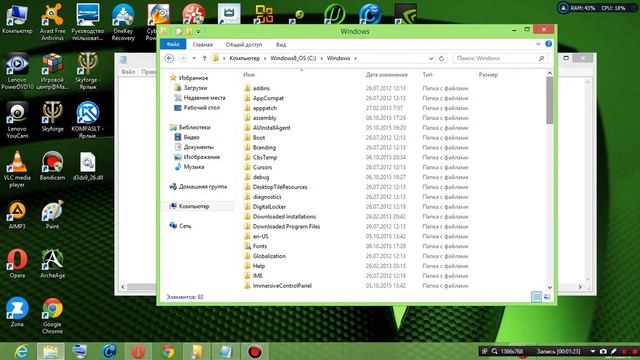Expand the breadcrumb arrow after Windows8_OS (C:)
This screenshot has width=640, height=360.
tap(322, 58)
